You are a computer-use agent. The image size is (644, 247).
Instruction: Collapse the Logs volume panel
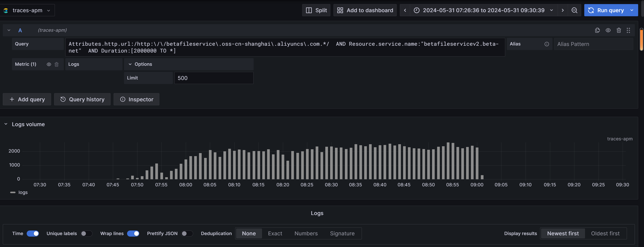coord(6,124)
